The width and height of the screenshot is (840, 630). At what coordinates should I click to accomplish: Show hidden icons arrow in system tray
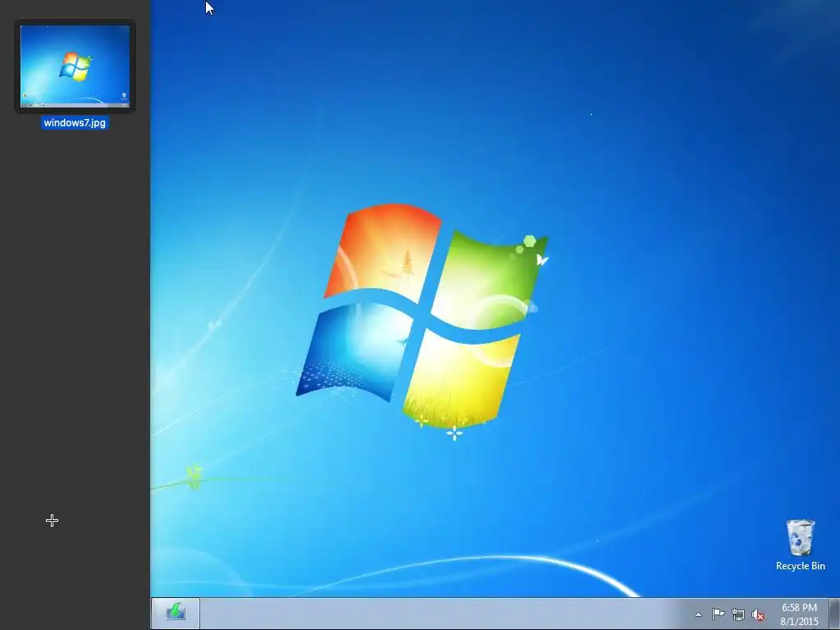(698, 614)
